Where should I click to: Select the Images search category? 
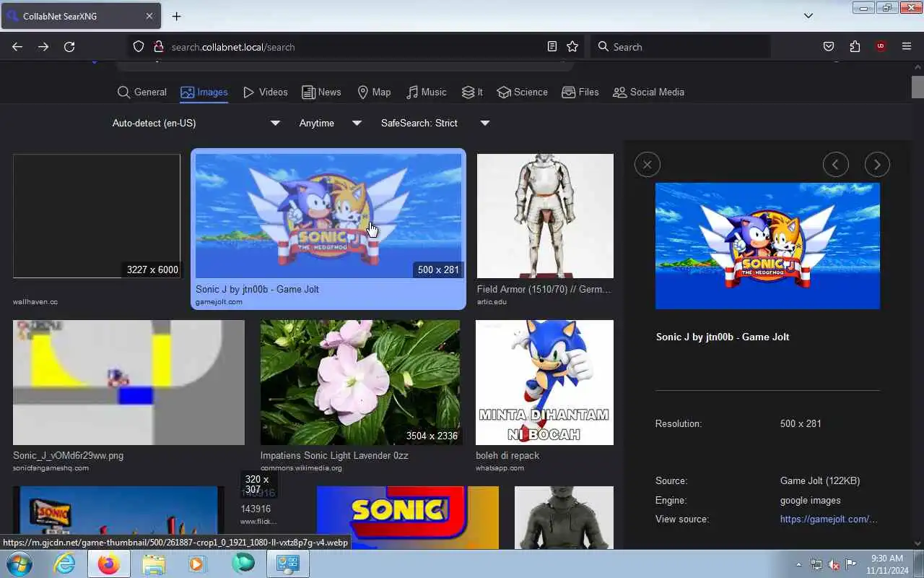click(204, 92)
